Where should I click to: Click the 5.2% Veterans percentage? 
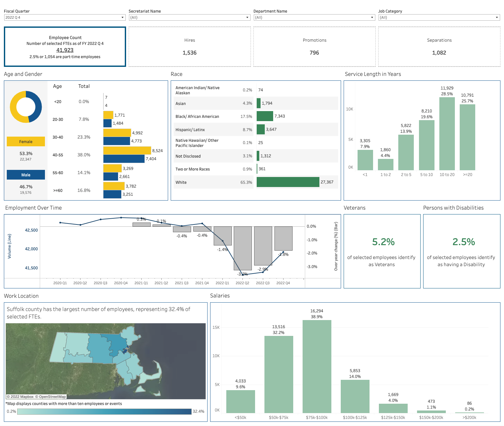click(x=383, y=242)
